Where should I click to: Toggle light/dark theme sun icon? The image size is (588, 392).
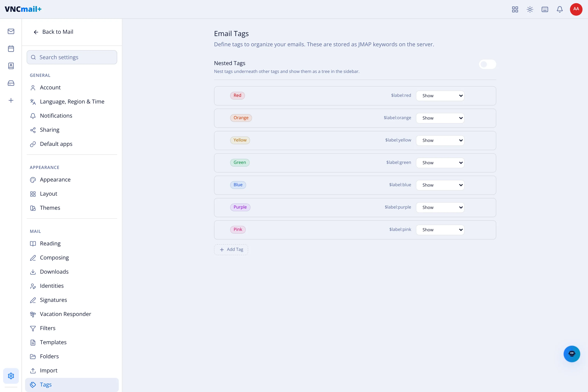[530, 9]
